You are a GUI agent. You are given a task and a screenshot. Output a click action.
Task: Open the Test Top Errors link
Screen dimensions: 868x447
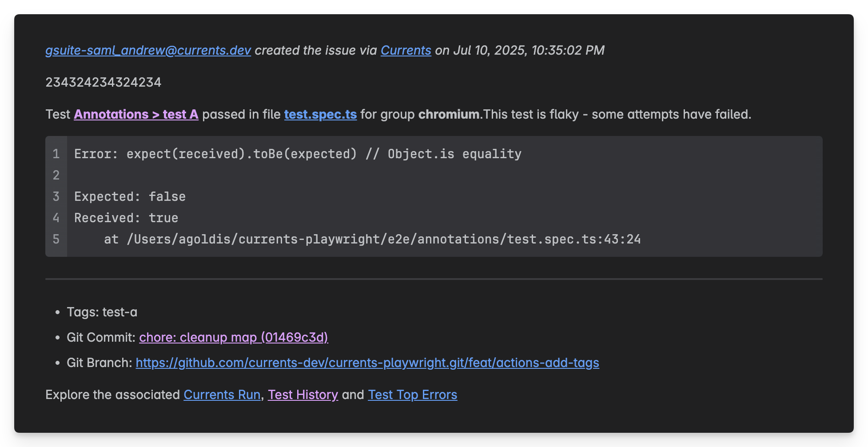[x=412, y=395]
